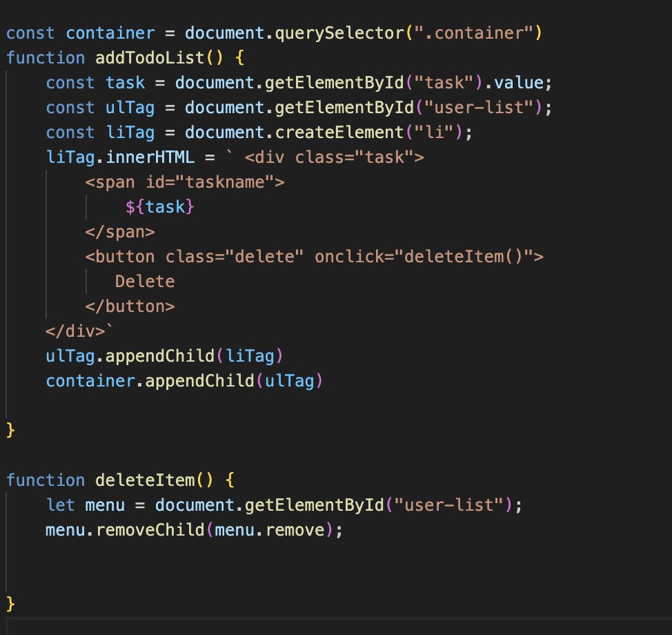Click the '<span id="taskname">' opening tag
Viewport: 672px width, 635px height.
185,182
